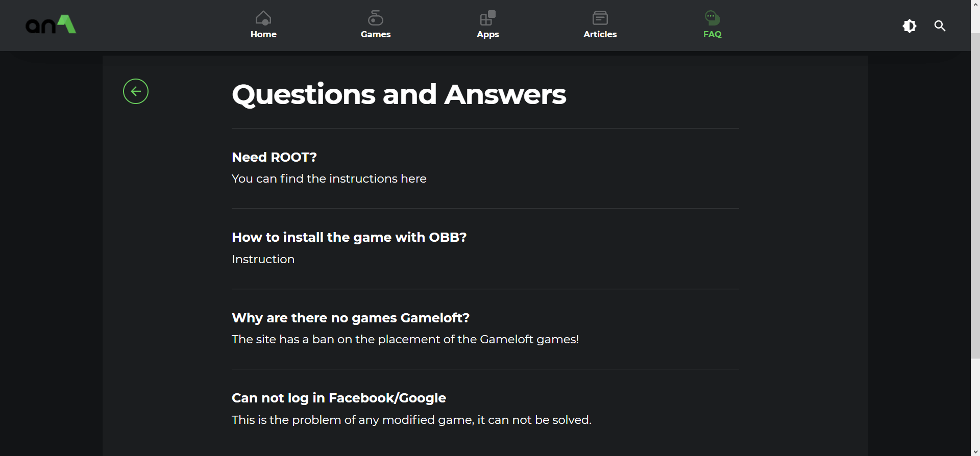Open the Home menu label

pos(263,34)
